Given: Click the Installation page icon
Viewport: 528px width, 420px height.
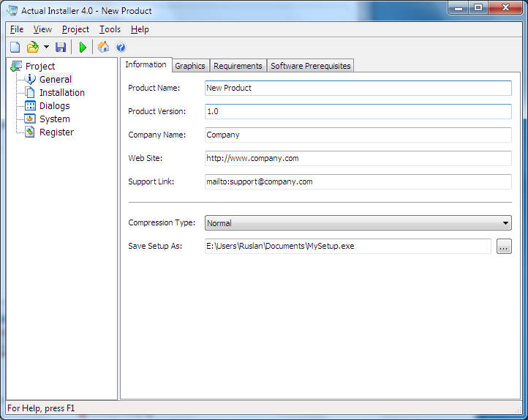Looking at the screenshot, I should pos(30,92).
